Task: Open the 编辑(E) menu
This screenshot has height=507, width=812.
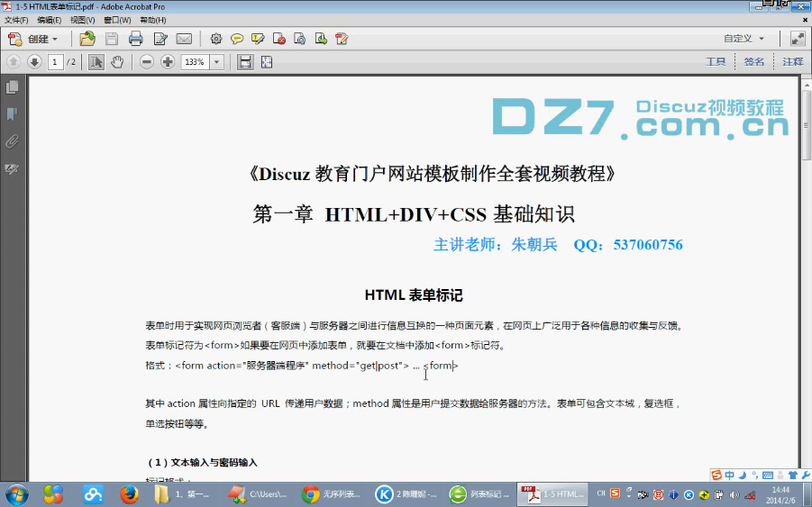Action: pyautogui.click(x=50, y=20)
